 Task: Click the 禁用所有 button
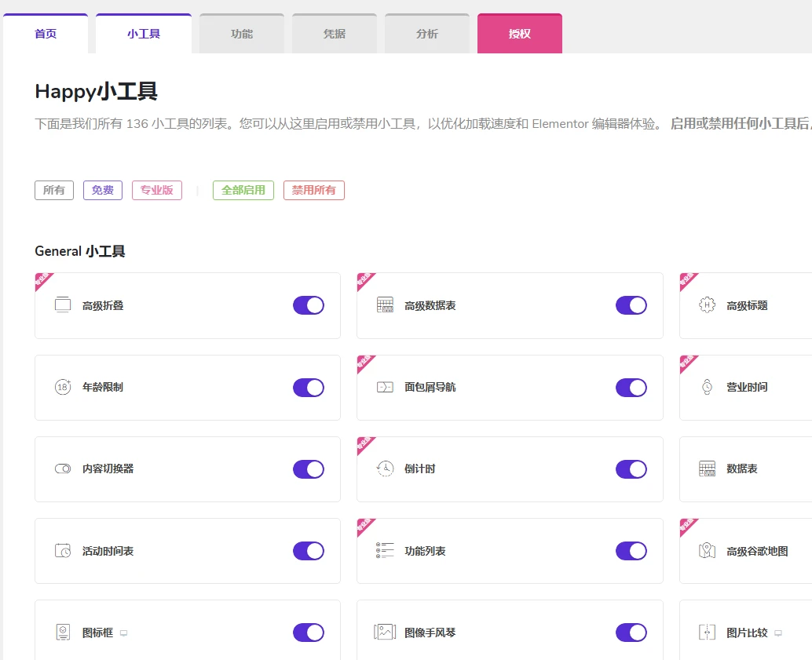click(x=313, y=190)
